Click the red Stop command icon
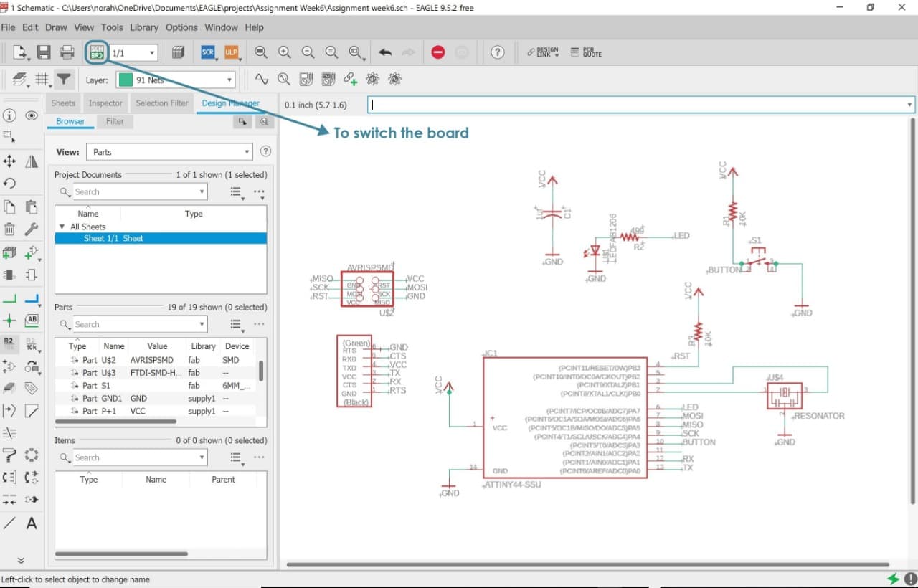This screenshot has height=588, width=918. [x=438, y=52]
